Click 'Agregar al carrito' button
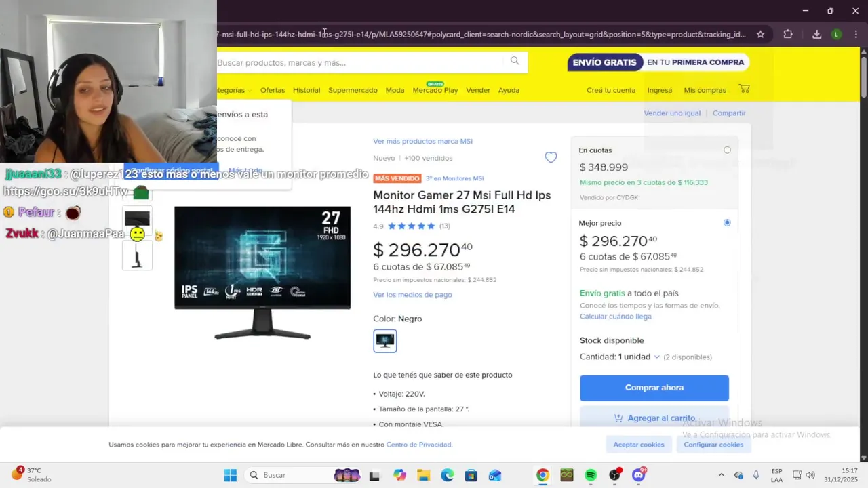 [x=654, y=418]
